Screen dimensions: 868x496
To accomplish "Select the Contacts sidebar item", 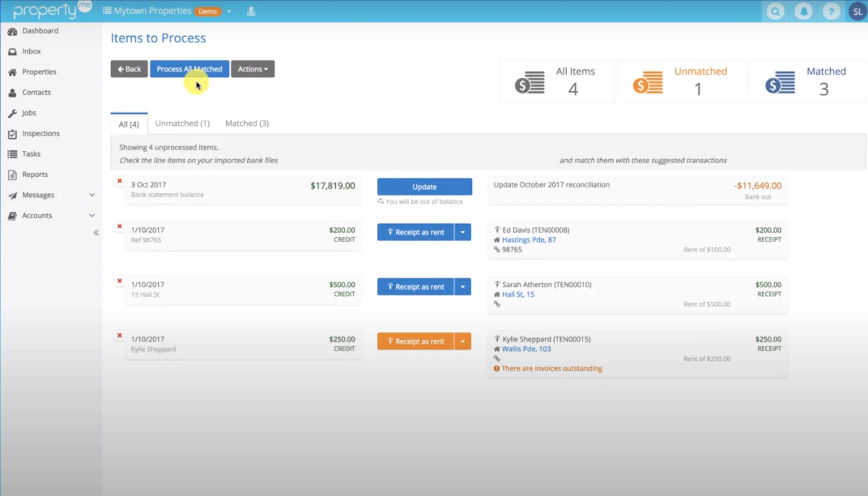I will 36,92.
